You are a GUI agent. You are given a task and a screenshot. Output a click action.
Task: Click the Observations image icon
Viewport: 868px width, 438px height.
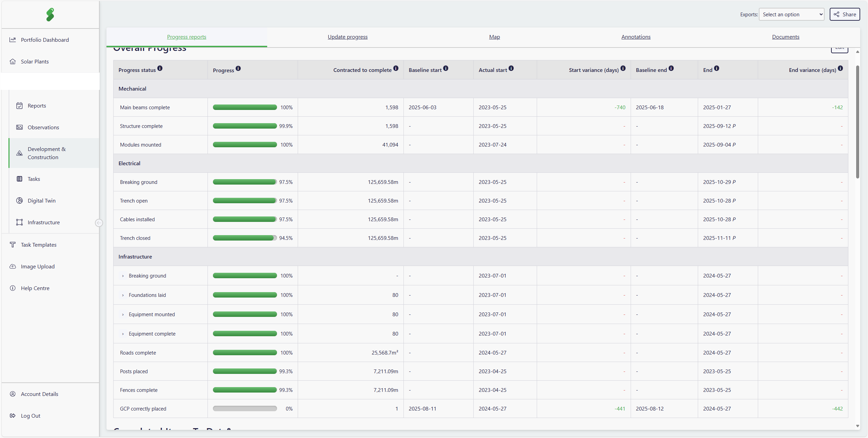pos(19,127)
